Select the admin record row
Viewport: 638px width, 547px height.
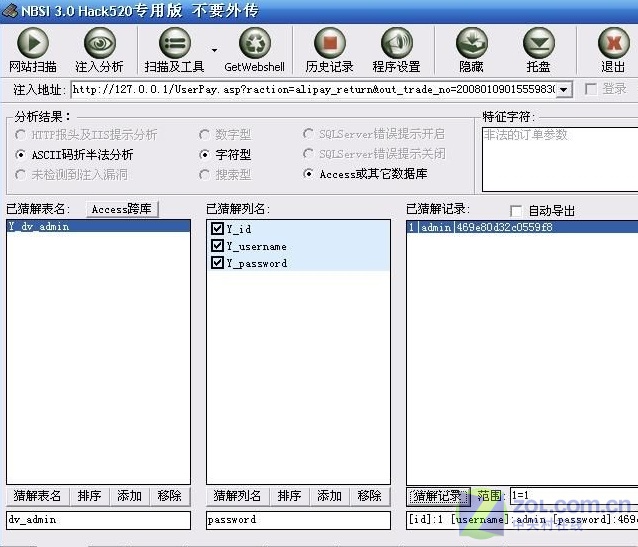coord(522,227)
